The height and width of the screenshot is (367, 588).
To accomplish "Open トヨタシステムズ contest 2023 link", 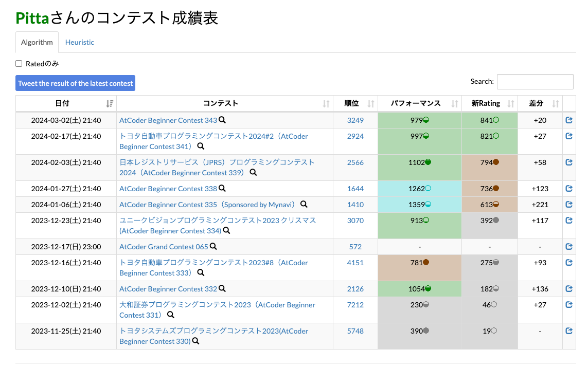I will coord(214,336).
